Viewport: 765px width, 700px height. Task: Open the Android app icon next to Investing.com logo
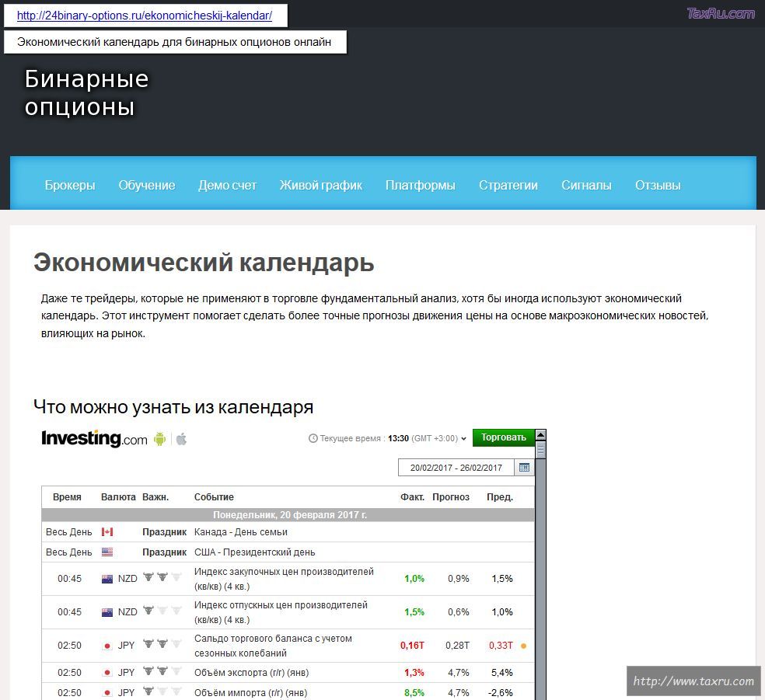pos(159,439)
